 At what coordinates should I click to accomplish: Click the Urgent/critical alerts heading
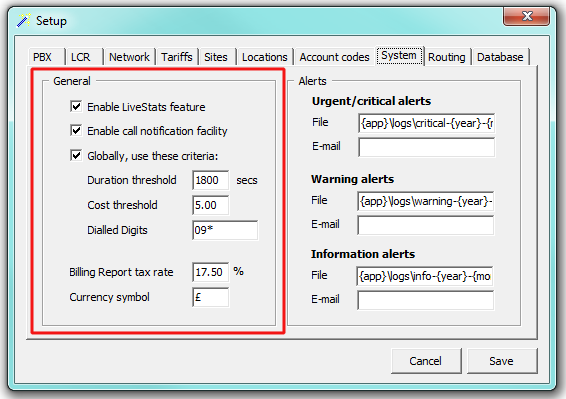pos(371,101)
